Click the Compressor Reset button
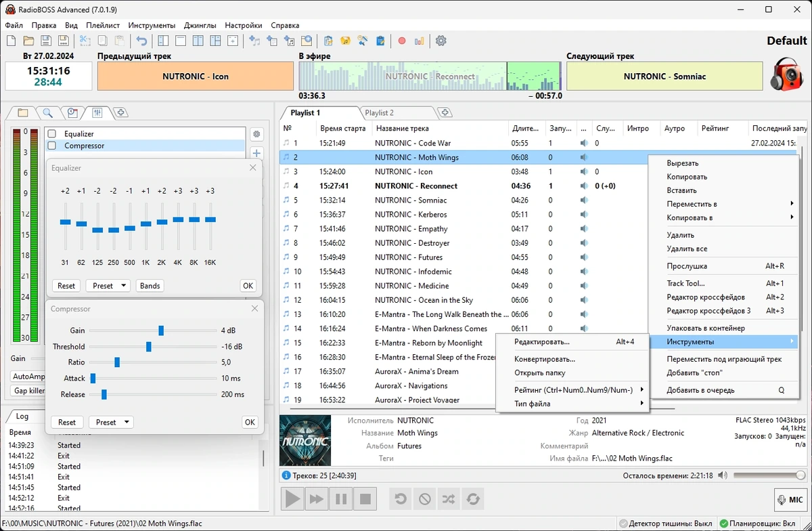The width and height of the screenshot is (812, 531). 67,422
